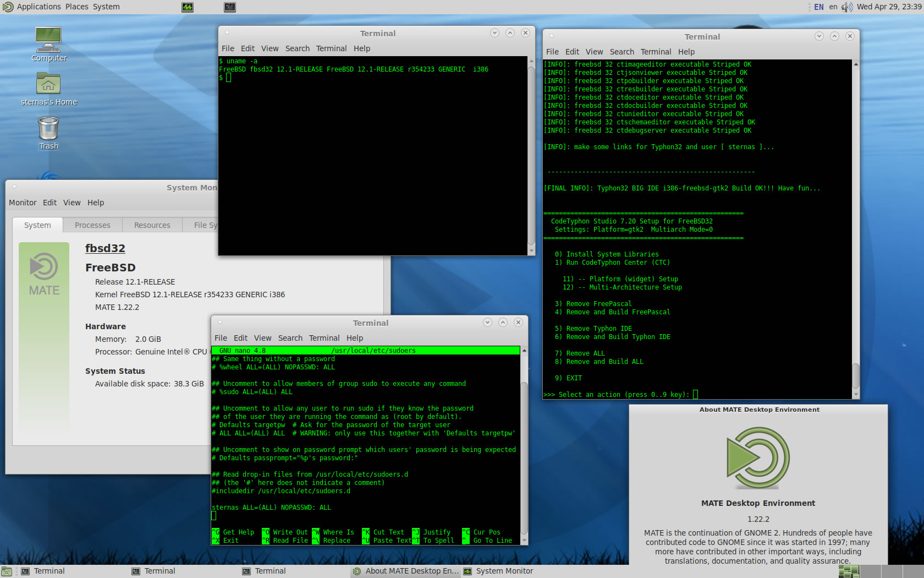Click the volume speaker icon in the top panel
The image size is (924, 578).
[846, 7]
